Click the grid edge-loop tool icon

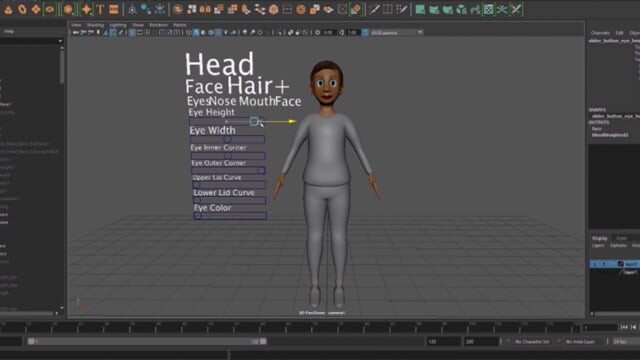pyautogui.click(x=387, y=9)
